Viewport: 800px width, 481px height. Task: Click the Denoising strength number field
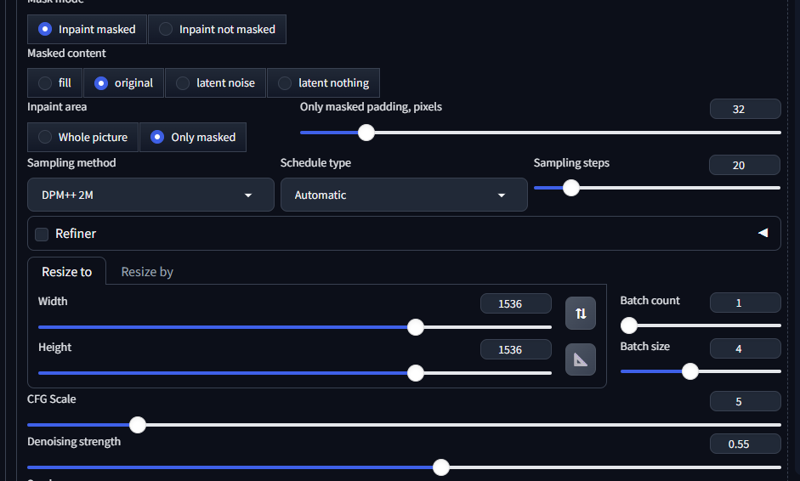click(744, 444)
